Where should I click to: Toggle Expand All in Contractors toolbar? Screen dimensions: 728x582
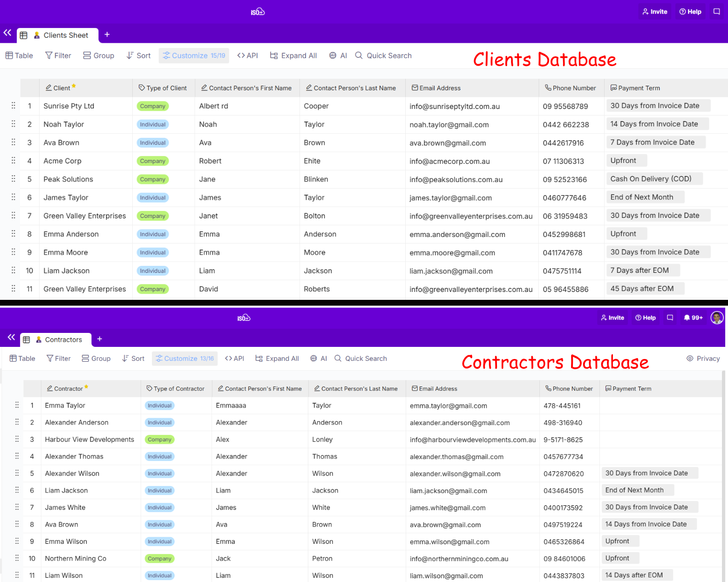coord(277,359)
